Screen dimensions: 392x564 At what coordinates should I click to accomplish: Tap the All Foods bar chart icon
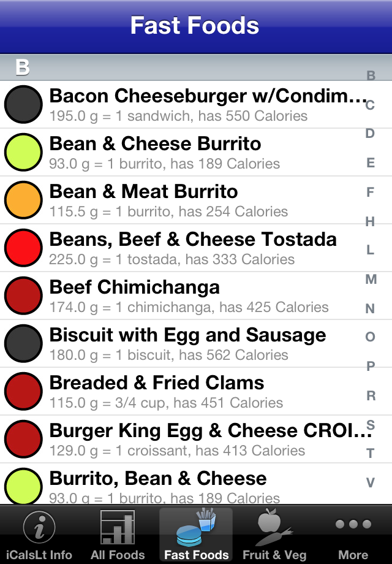[x=117, y=528]
